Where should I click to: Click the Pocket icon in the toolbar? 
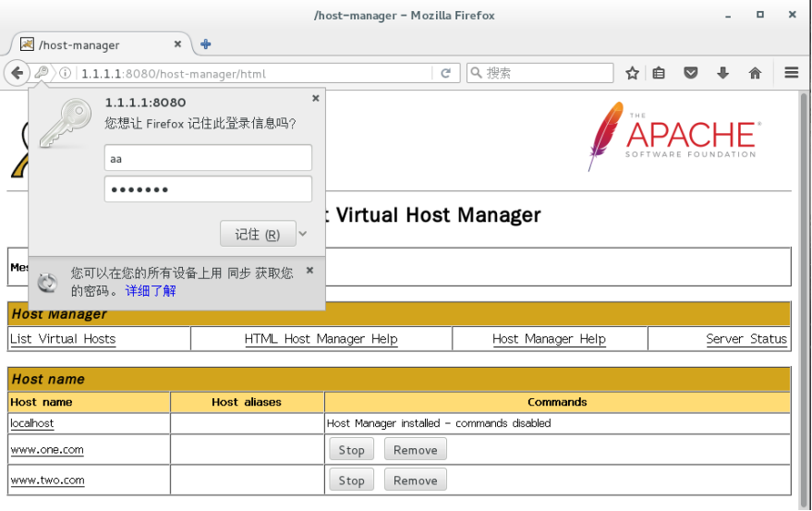690,73
